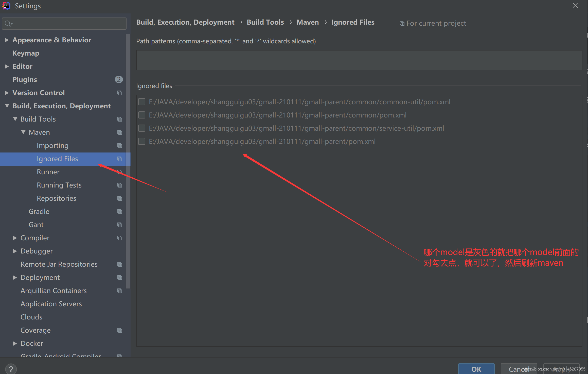Toggle checkbox for gmall-parent/common/pom.xml

pyautogui.click(x=142, y=115)
